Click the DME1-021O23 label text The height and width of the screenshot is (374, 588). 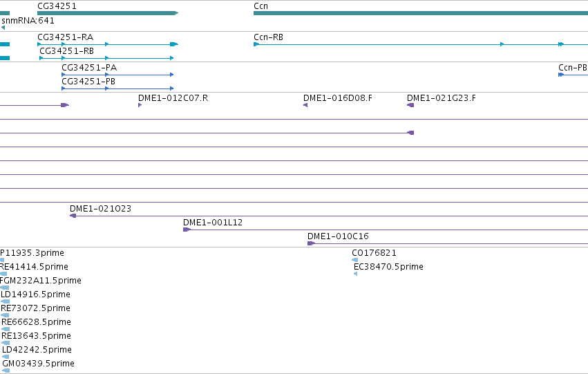point(100,209)
